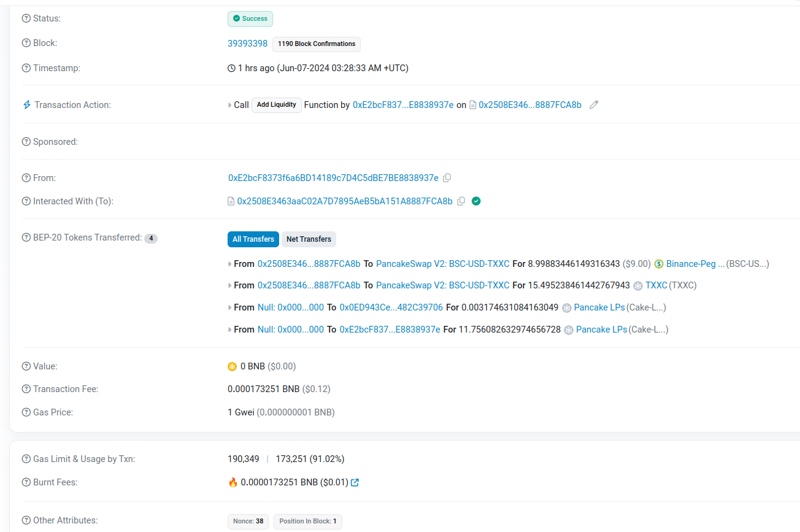Open the TXXC token link
This screenshot has height=532, width=800.
point(656,285)
